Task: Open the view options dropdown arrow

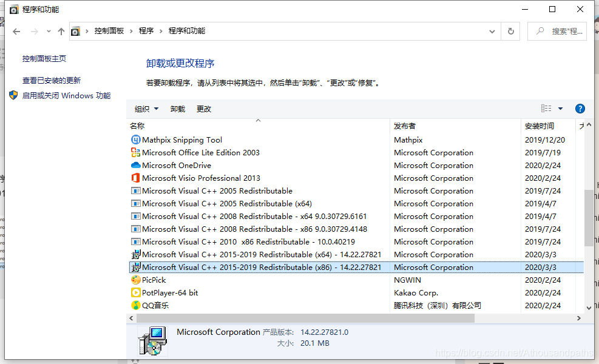Action: [x=560, y=109]
